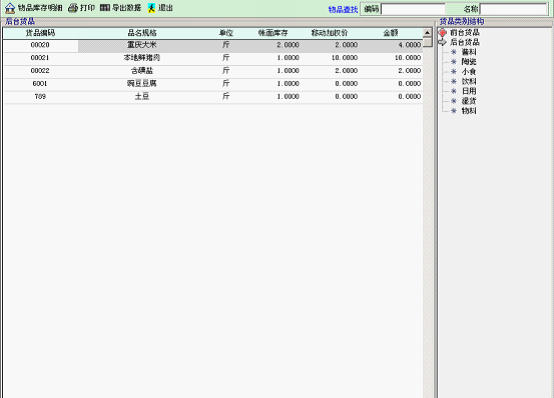Click the star icon beside 日用

[454, 91]
